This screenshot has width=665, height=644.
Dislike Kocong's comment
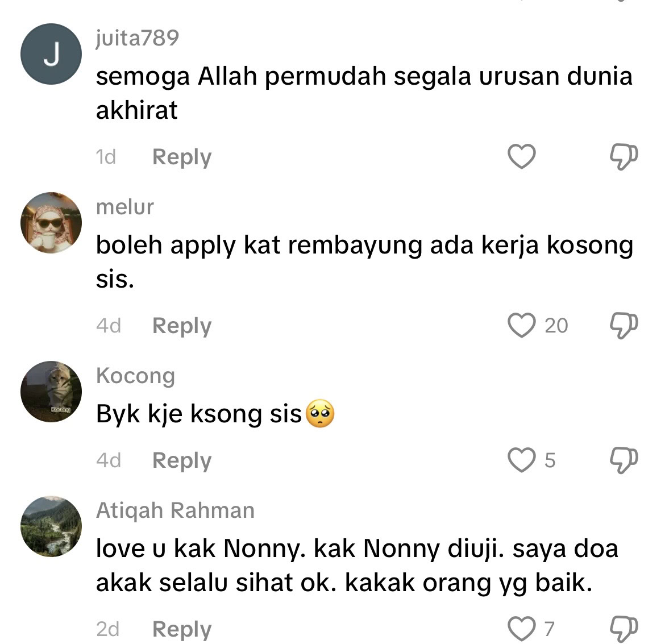tap(624, 460)
